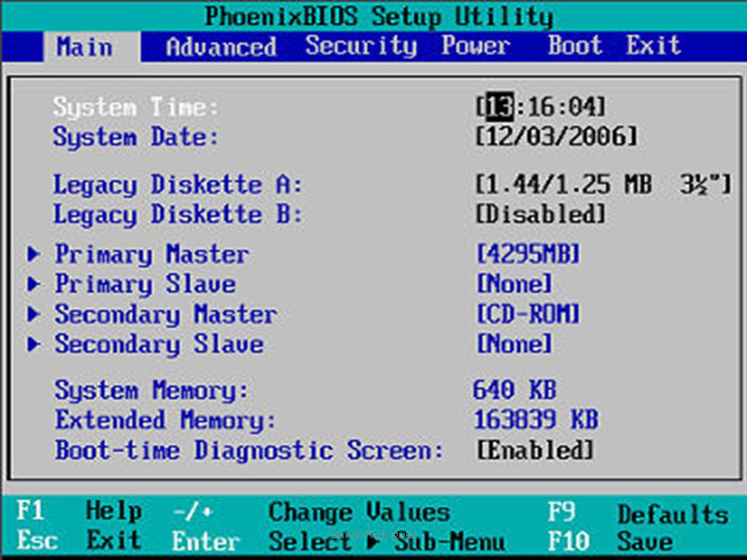Click Help in the footer

[114, 512]
